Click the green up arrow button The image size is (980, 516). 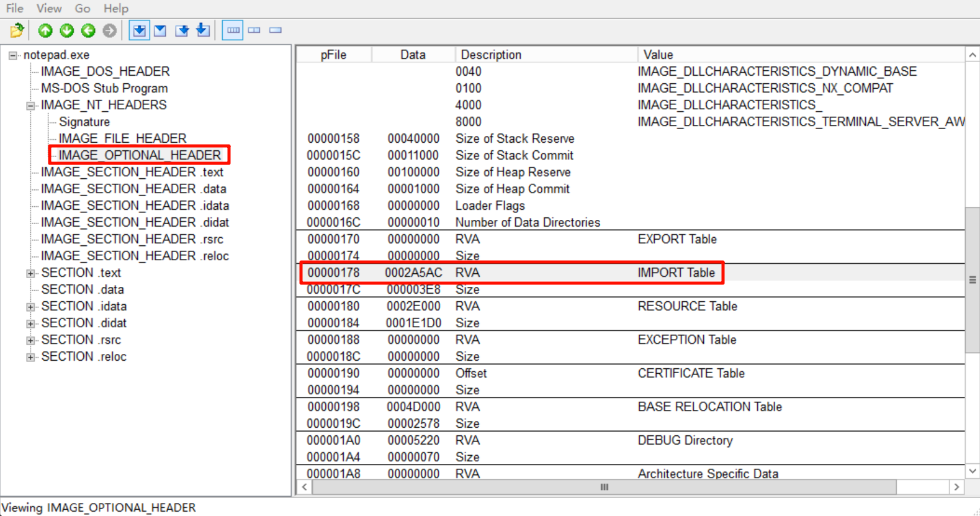click(x=45, y=30)
